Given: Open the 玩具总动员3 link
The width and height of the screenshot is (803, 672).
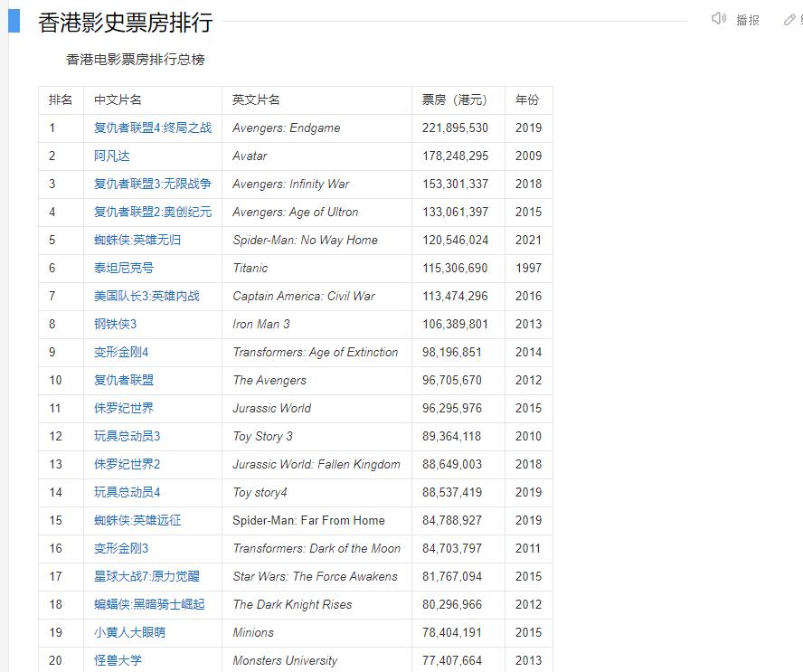Looking at the screenshot, I should point(127,436).
